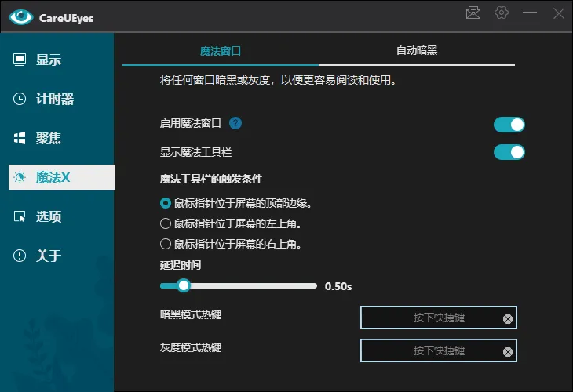Disable the 启用魔法窗口 toggle switch

[509, 125]
